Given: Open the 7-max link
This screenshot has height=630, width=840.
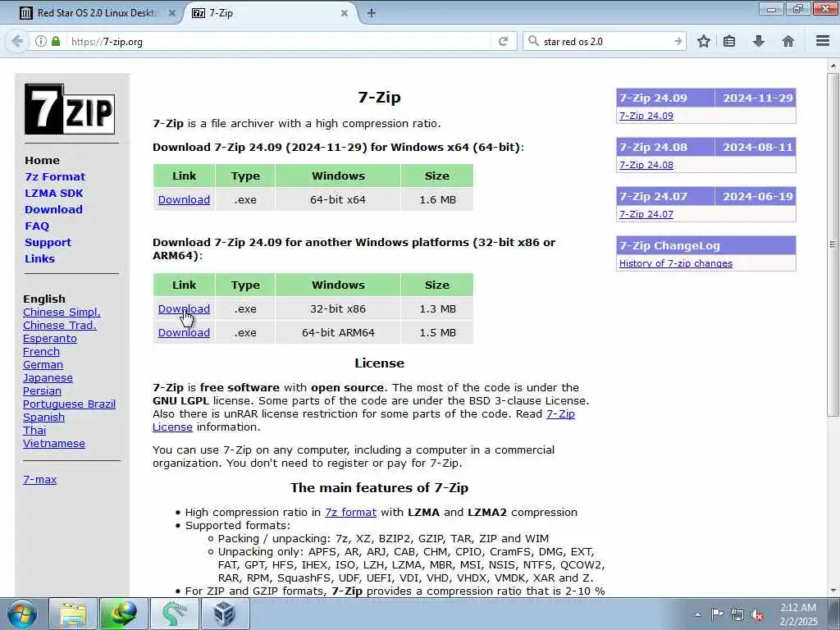Looking at the screenshot, I should click(39, 479).
